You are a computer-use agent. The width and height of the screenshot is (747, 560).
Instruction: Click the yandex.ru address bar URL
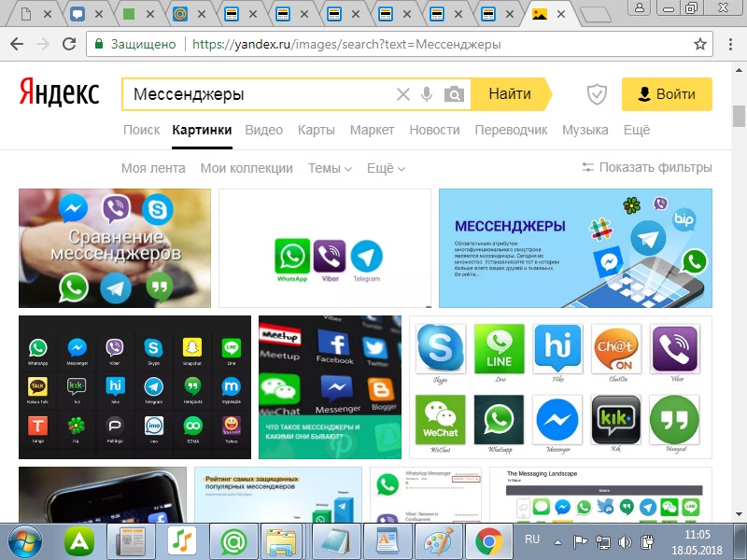click(x=346, y=44)
